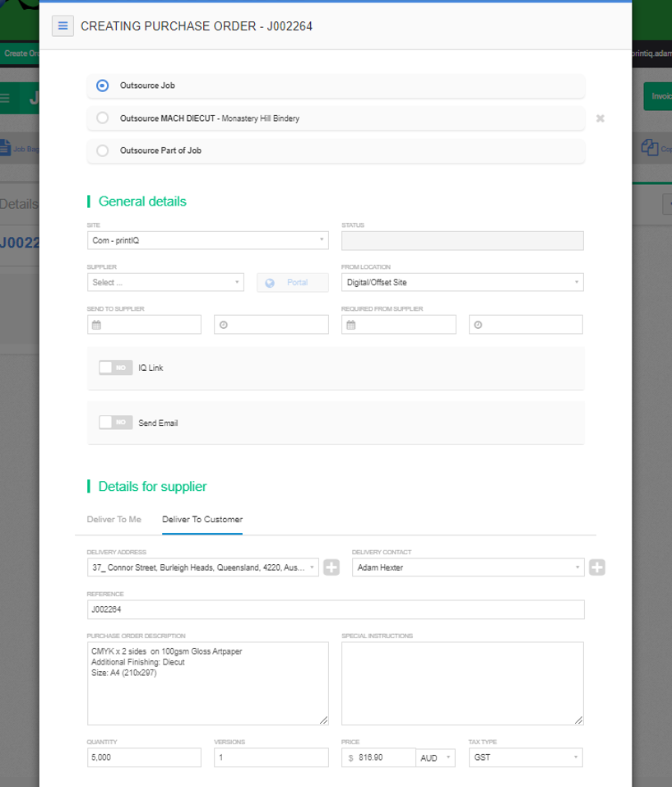The height and width of the screenshot is (787, 672).
Task: Click the resize handle of Special Instructions
Action: click(579, 720)
